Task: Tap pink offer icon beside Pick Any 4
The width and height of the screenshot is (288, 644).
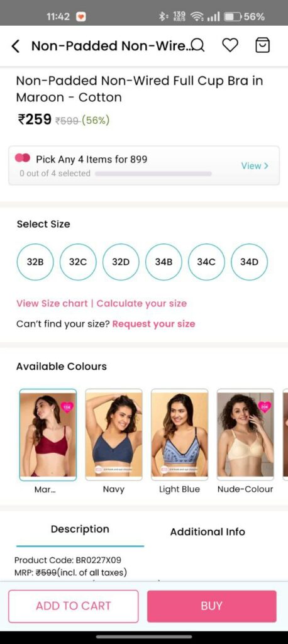Action: pos(23,158)
